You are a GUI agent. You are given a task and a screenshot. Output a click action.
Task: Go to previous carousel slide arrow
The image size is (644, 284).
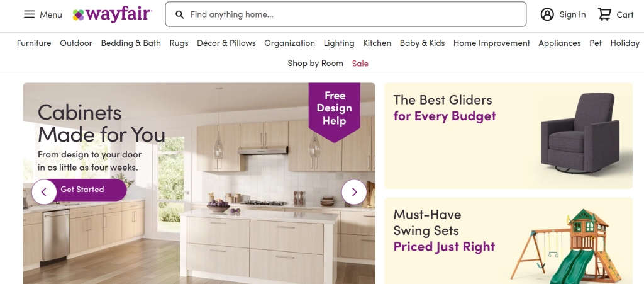44,192
